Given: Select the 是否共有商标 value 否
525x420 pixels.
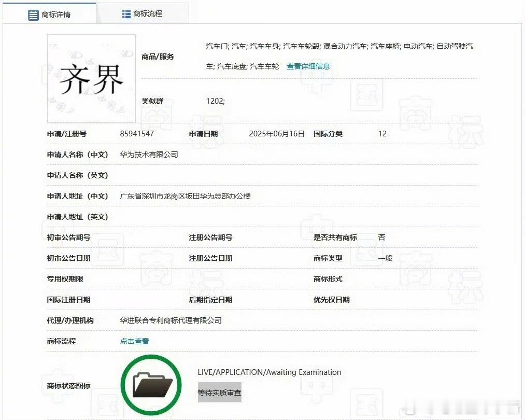Looking at the screenshot, I should tap(382, 237).
